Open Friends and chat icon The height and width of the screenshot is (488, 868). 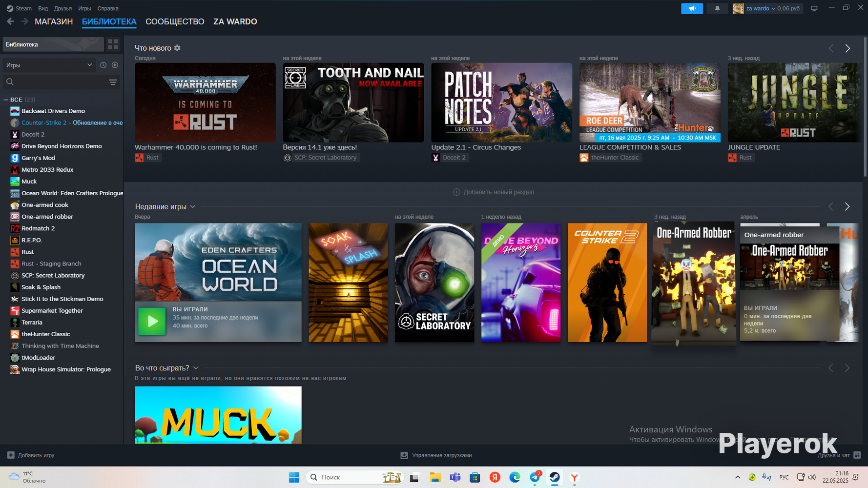[857, 455]
